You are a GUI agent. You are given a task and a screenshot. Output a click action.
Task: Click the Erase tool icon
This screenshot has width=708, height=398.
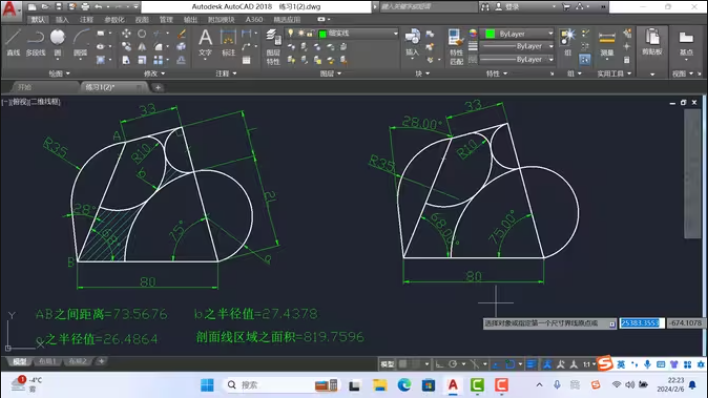click(181, 33)
